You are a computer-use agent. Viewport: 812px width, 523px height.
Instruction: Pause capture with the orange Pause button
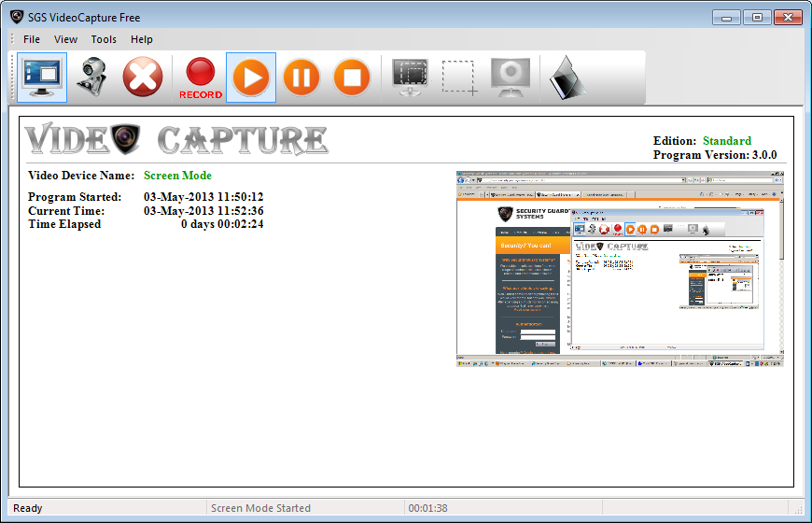coord(301,78)
